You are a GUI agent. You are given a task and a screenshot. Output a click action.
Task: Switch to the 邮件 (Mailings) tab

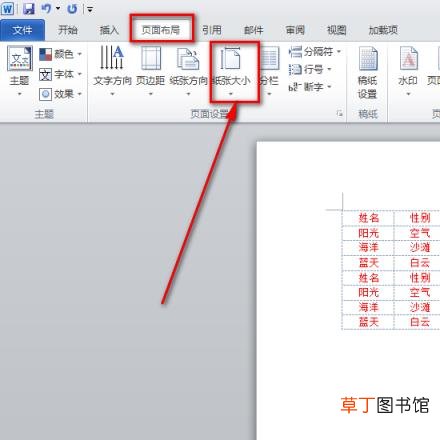pyautogui.click(x=253, y=30)
